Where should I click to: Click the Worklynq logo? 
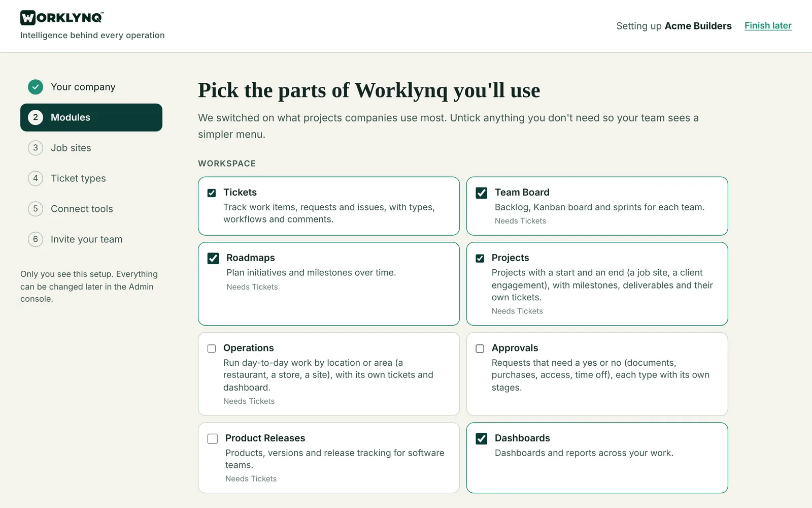click(x=62, y=18)
